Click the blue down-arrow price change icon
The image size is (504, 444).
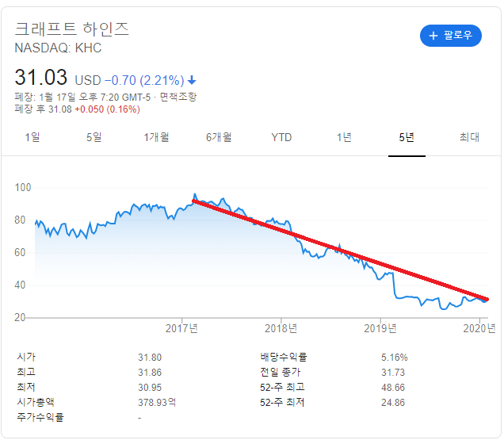click(192, 80)
